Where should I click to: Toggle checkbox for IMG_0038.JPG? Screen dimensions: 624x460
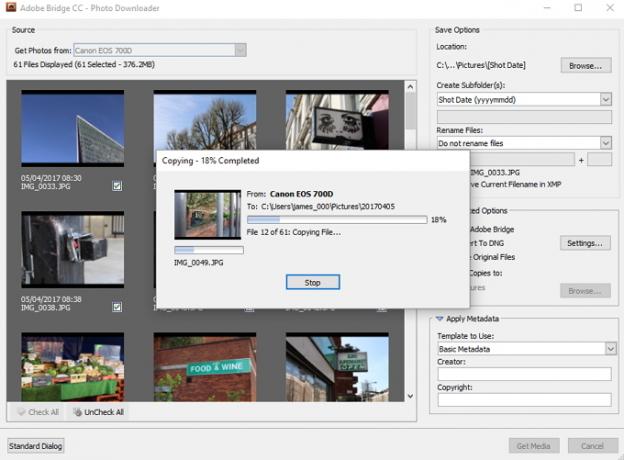[117, 307]
